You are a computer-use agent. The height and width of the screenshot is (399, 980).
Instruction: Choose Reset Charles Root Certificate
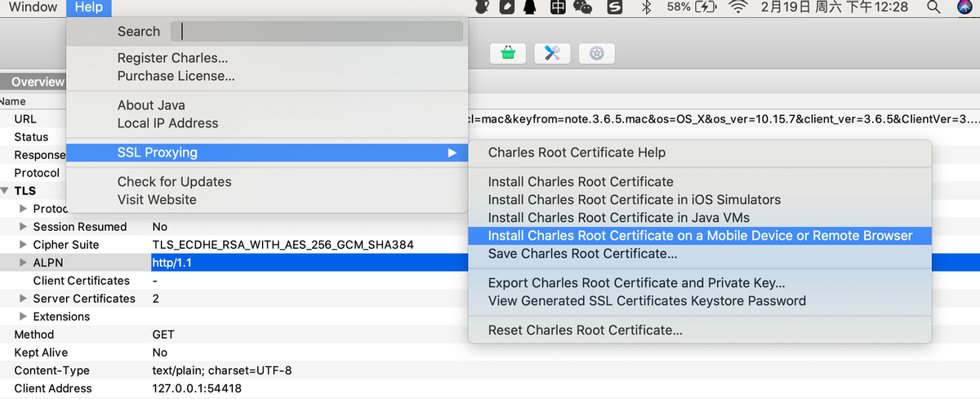coord(585,330)
